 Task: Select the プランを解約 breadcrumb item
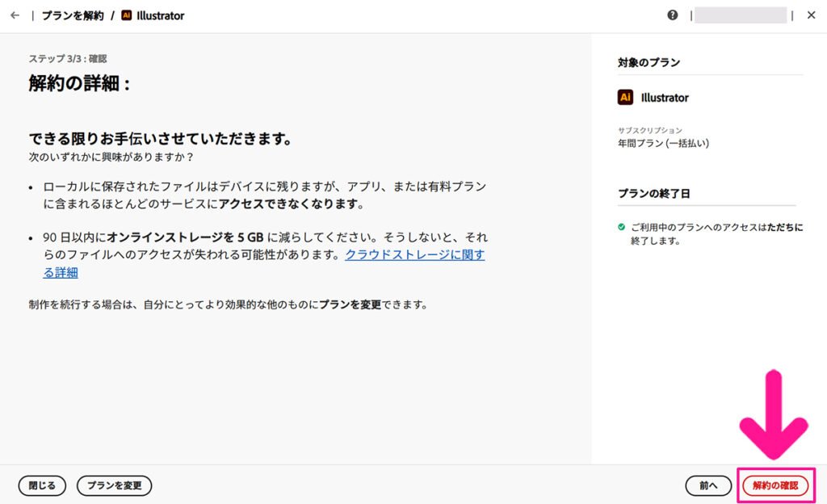tap(73, 15)
